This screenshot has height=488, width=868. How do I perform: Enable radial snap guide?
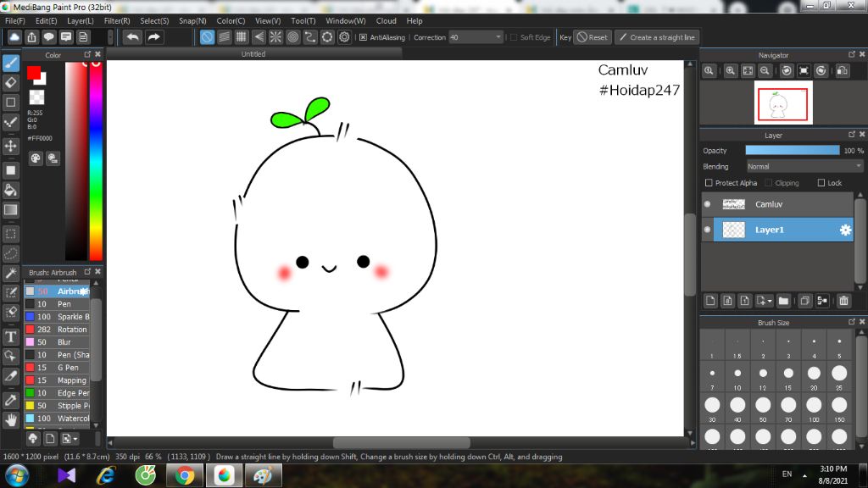click(275, 37)
